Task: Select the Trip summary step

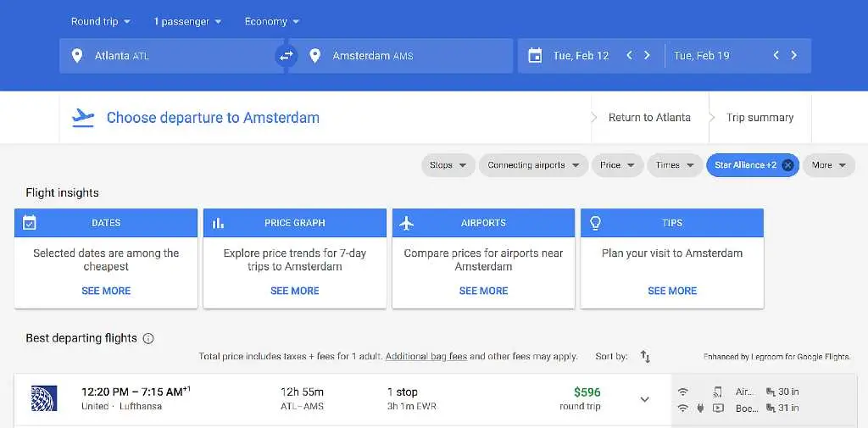Action: [x=760, y=117]
